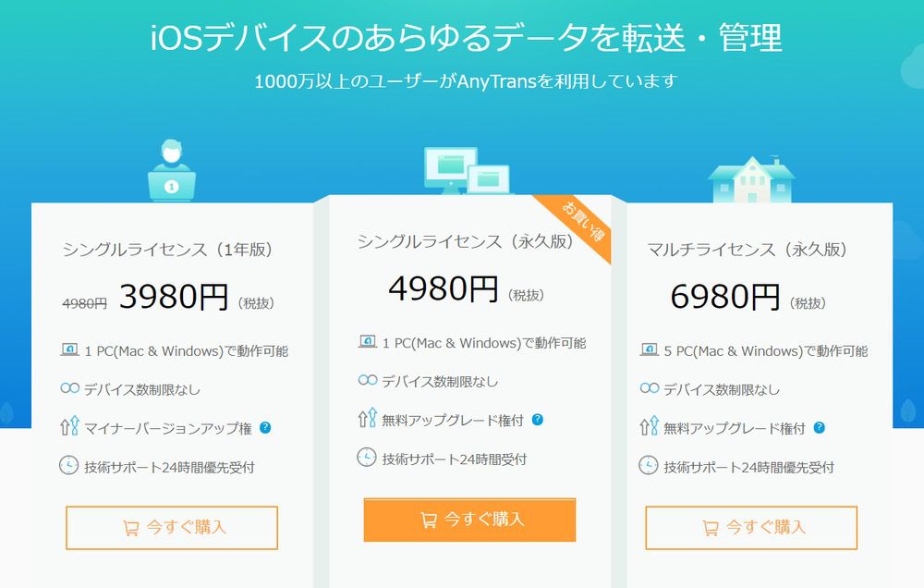Screen dimensions: 924x588
Task: Click the laptop icon beside 5 PC(Mac & Windows)
Action: pyautogui.click(x=649, y=350)
